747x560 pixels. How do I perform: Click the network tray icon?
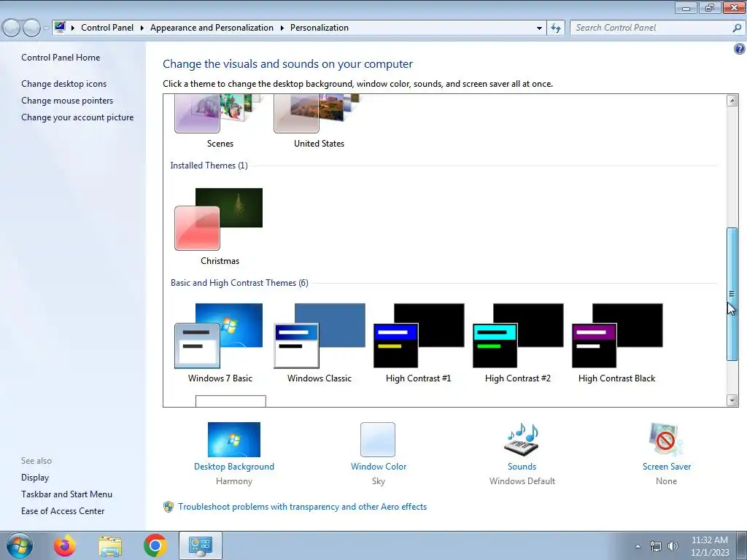656,546
